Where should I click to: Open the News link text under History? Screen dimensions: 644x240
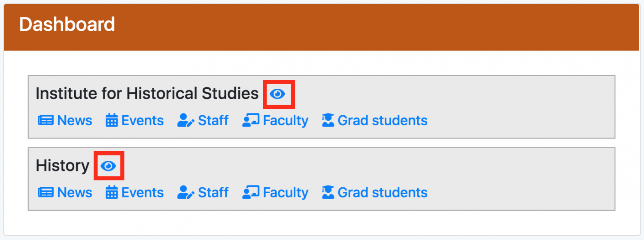point(75,192)
